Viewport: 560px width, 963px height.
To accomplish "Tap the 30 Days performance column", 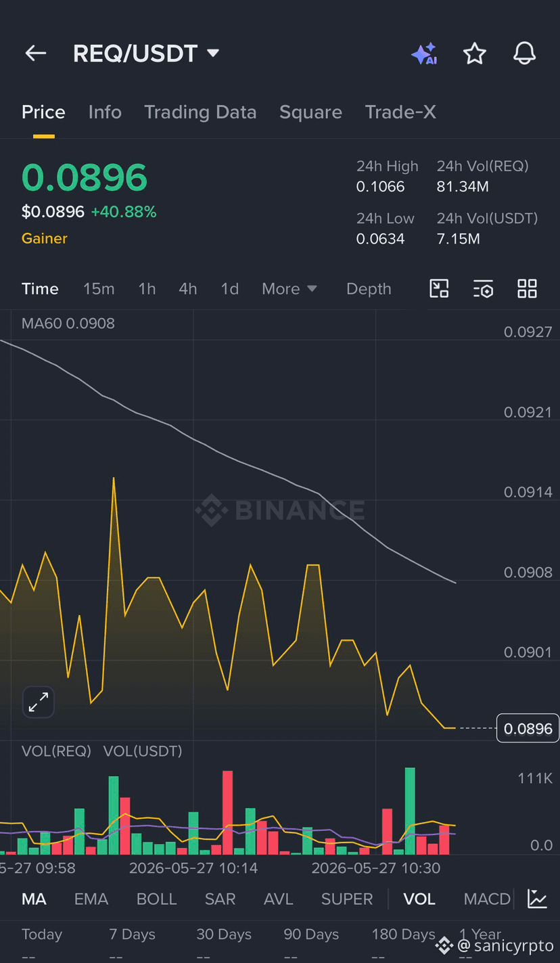I will 224,942.
